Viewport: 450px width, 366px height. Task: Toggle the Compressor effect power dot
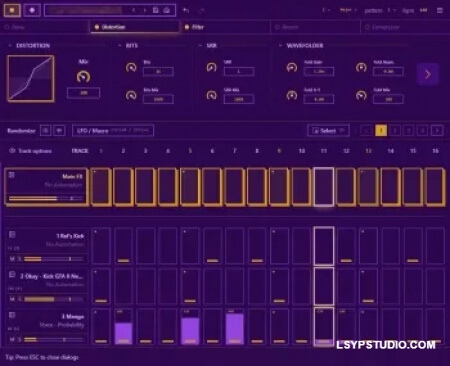[x=367, y=27]
